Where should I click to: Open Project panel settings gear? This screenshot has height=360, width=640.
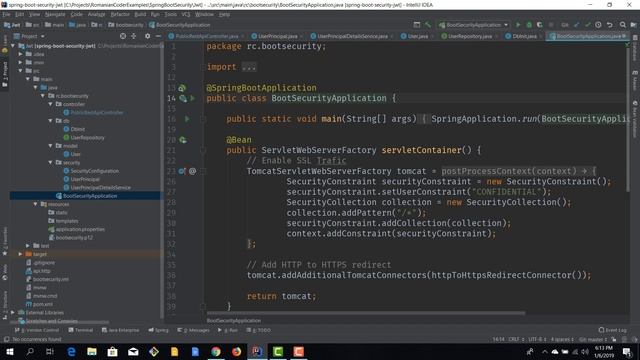pyautogui.click(x=147, y=36)
